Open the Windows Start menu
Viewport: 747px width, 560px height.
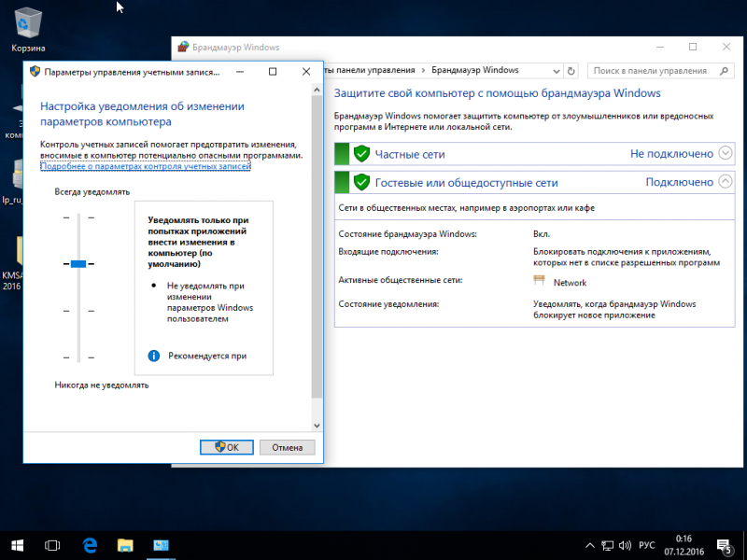coord(18,545)
